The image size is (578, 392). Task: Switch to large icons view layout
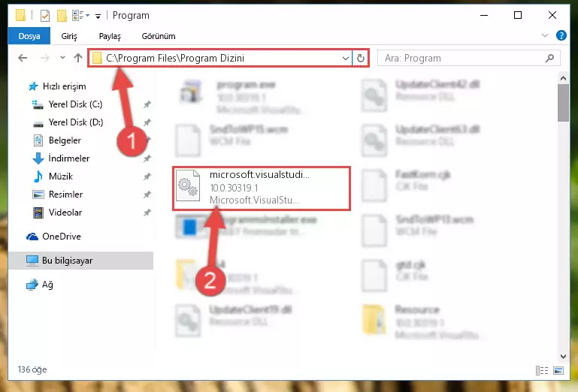558,370
